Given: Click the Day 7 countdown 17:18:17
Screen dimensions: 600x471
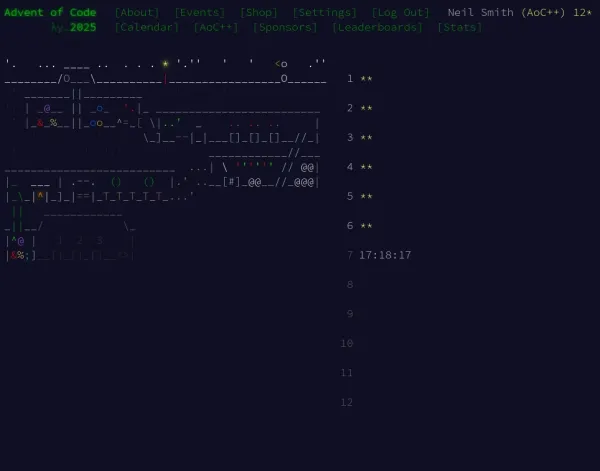Looking at the screenshot, I should point(385,255).
